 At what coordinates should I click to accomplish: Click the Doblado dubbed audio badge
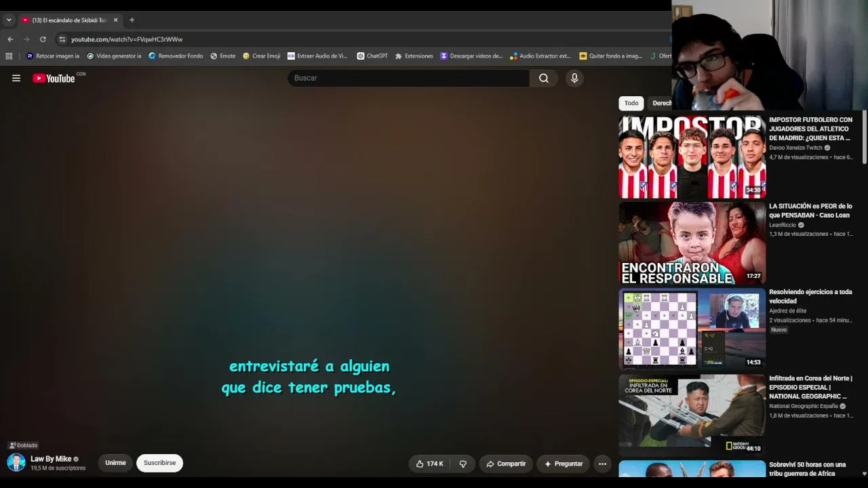[24, 445]
